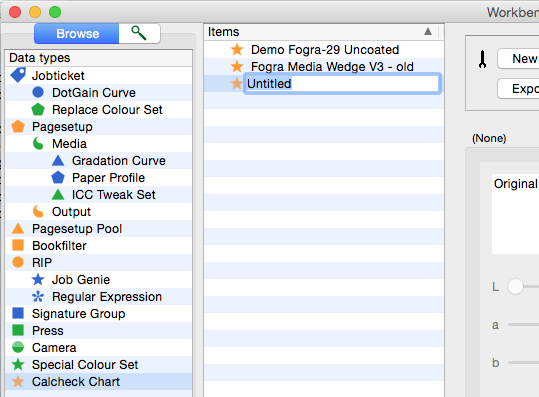Image resolution: width=539 pixels, height=397 pixels.
Task: Select Demo Fogra-29 Uncoated item
Action: tap(324, 49)
